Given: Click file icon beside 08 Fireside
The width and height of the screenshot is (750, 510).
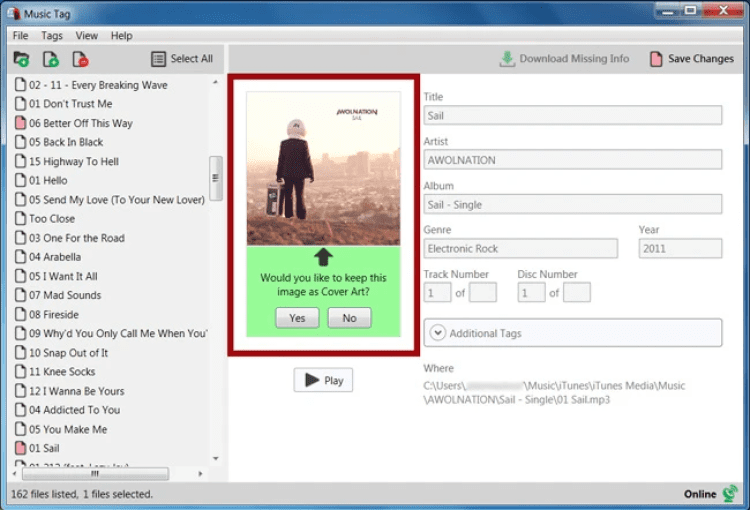Looking at the screenshot, I should [x=20, y=314].
